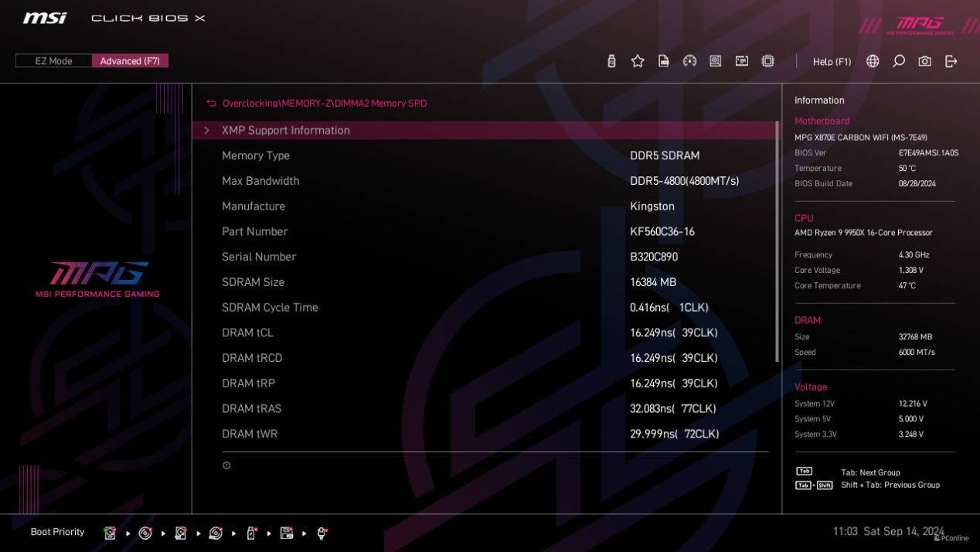This screenshot has height=552, width=980.
Task: Click the hardware monitor board icon
Action: pyautogui.click(x=716, y=61)
